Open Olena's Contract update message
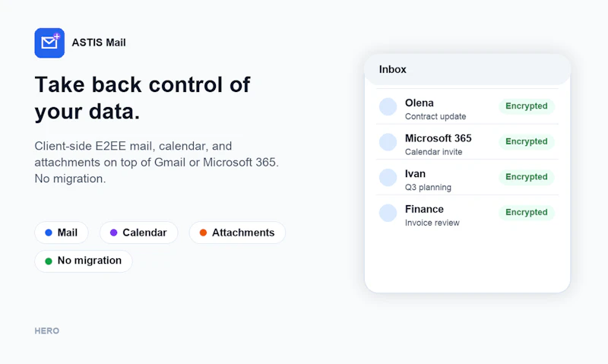608x364 pixels. click(x=467, y=106)
